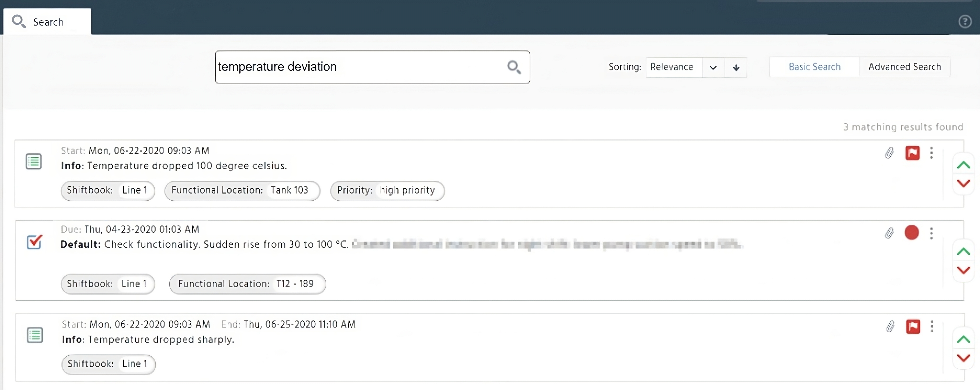This screenshot has width=980, height=390.
Task: Click paperclip attachment on first result
Action: click(x=889, y=153)
